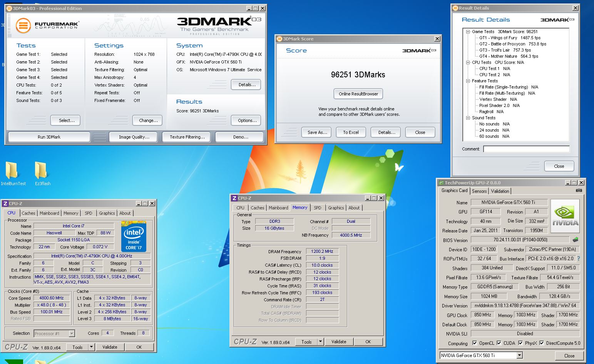Click the Result Details window title icon
Viewport: 594px width, 364px height.
point(455,8)
